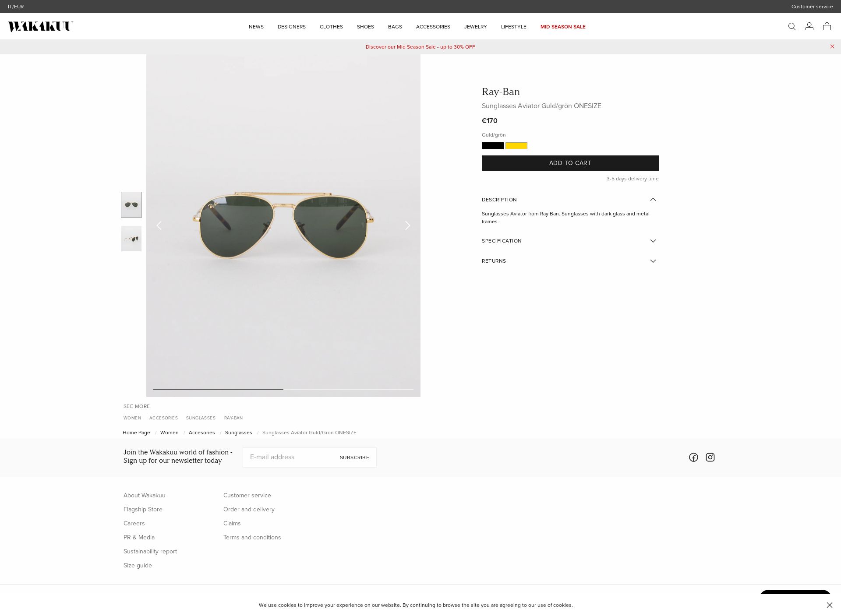This screenshot has height=616, width=841.
Task: Show next product image arrow
Action: [x=408, y=225]
